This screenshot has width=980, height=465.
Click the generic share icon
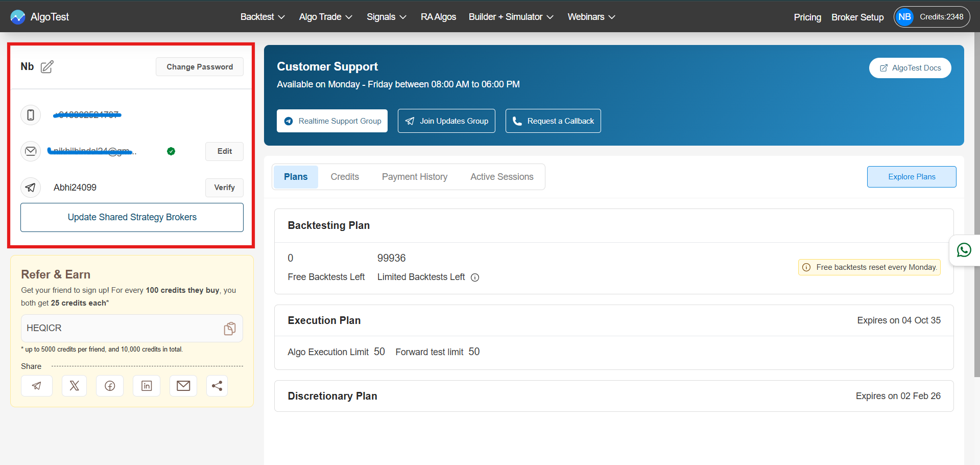pyautogui.click(x=217, y=386)
